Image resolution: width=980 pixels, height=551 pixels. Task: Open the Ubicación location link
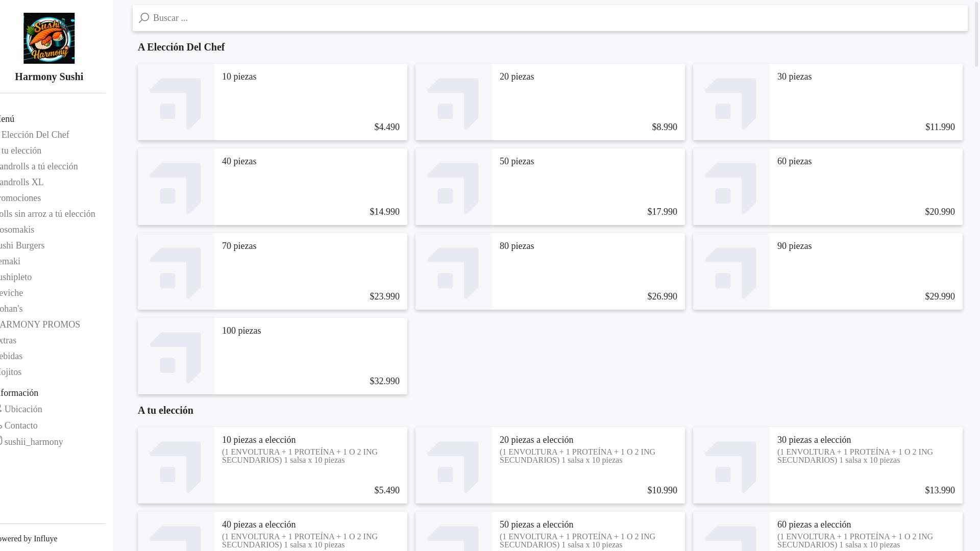tap(20, 409)
